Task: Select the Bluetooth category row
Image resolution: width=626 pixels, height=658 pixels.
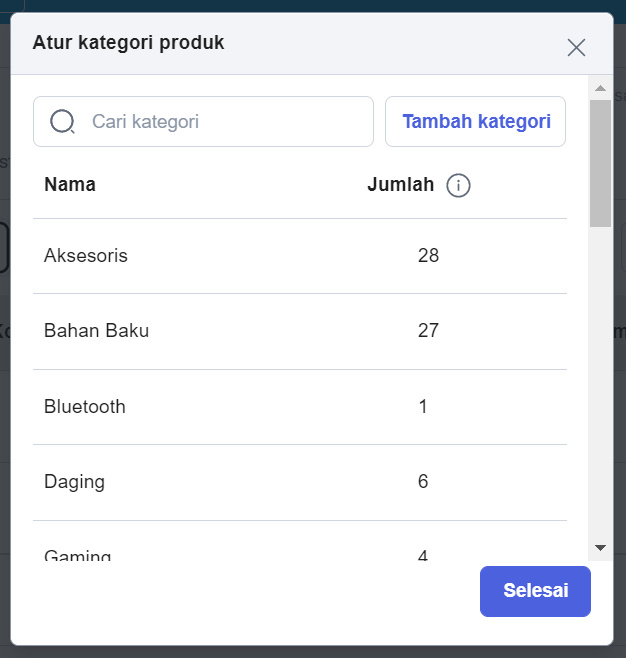Action: [x=300, y=407]
